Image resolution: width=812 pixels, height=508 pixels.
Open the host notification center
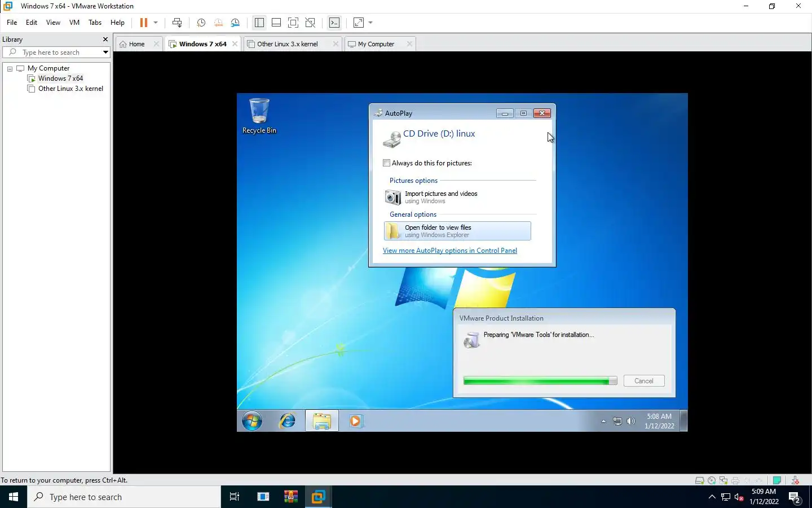[x=795, y=498]
